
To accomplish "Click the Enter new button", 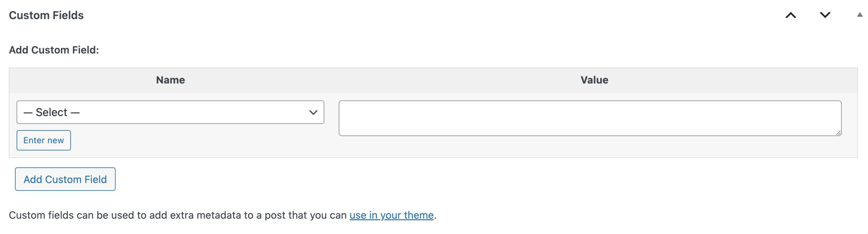I will (43, 140).
